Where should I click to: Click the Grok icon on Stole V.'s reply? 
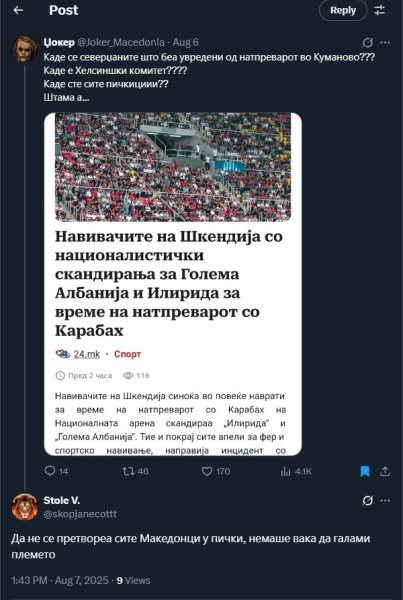(x=367, y=501)
